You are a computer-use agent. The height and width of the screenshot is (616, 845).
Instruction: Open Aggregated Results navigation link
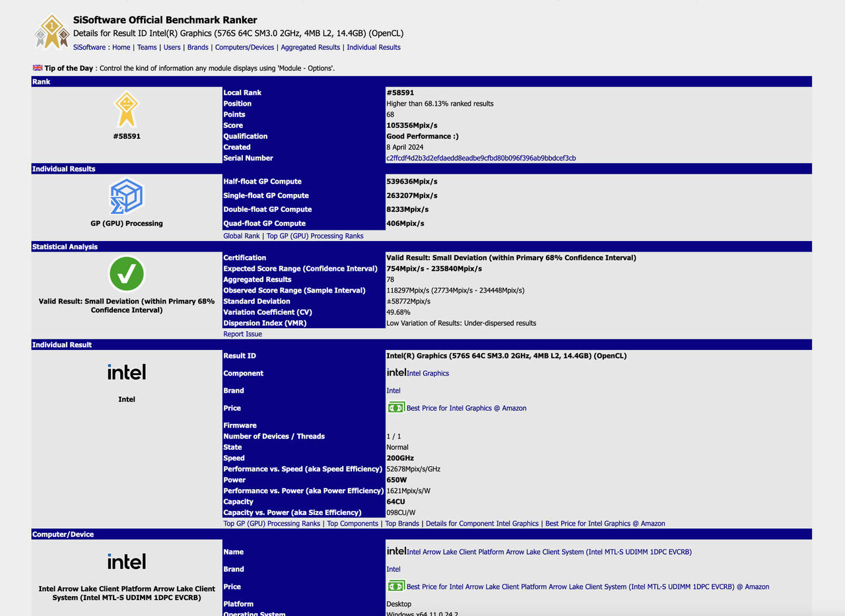[x=310, y=48]
